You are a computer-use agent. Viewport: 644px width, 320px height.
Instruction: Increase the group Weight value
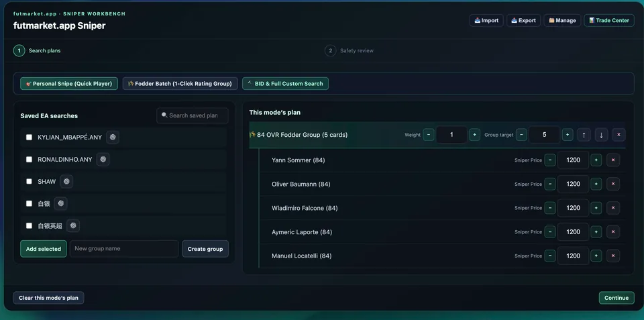(474, 135)
